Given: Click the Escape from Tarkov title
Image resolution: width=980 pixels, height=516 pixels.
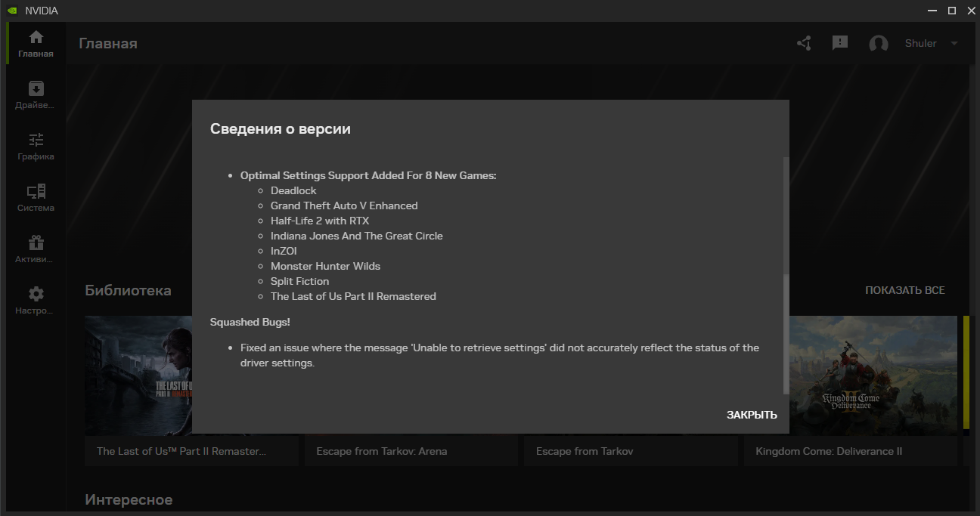Looking at the screenshot, I should (x=585, y=451).
